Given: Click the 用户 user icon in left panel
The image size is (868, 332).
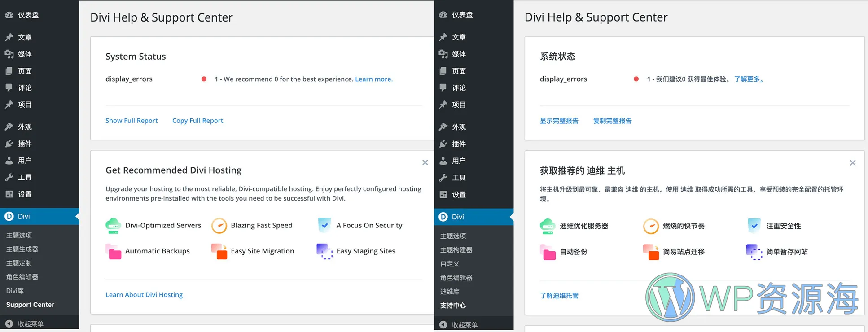Looking at the screenshot, I should (x=9, y=160).
